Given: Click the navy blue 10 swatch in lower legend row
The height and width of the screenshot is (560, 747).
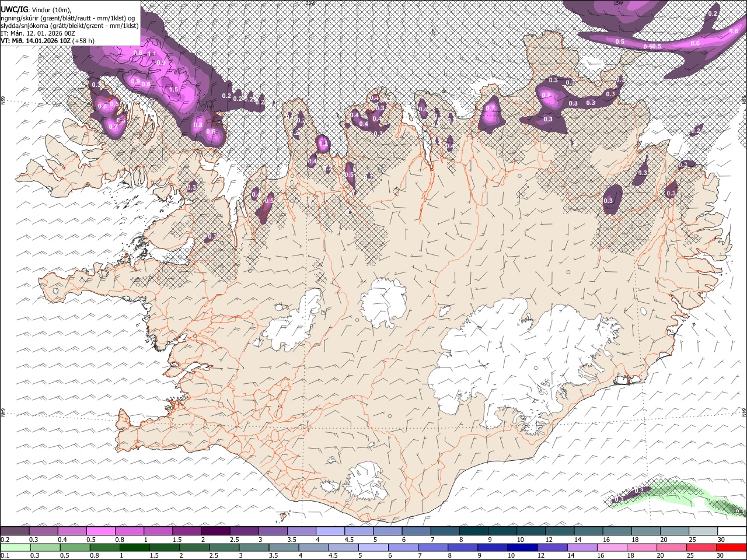Looking at the screenshot, I should [522, 548].
